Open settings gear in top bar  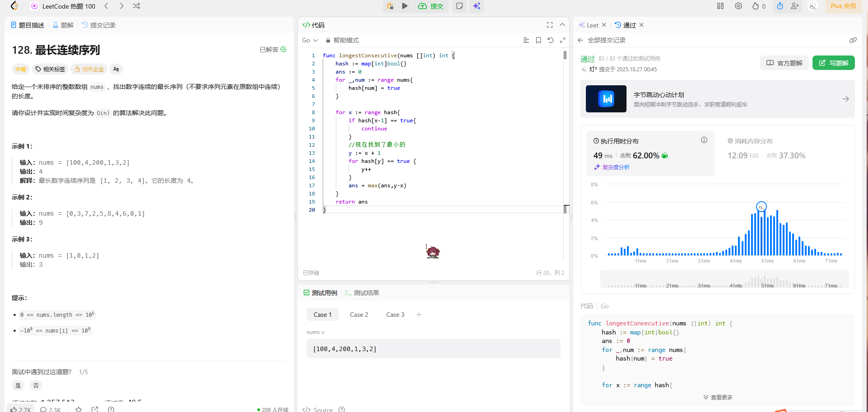click(738, 6)
